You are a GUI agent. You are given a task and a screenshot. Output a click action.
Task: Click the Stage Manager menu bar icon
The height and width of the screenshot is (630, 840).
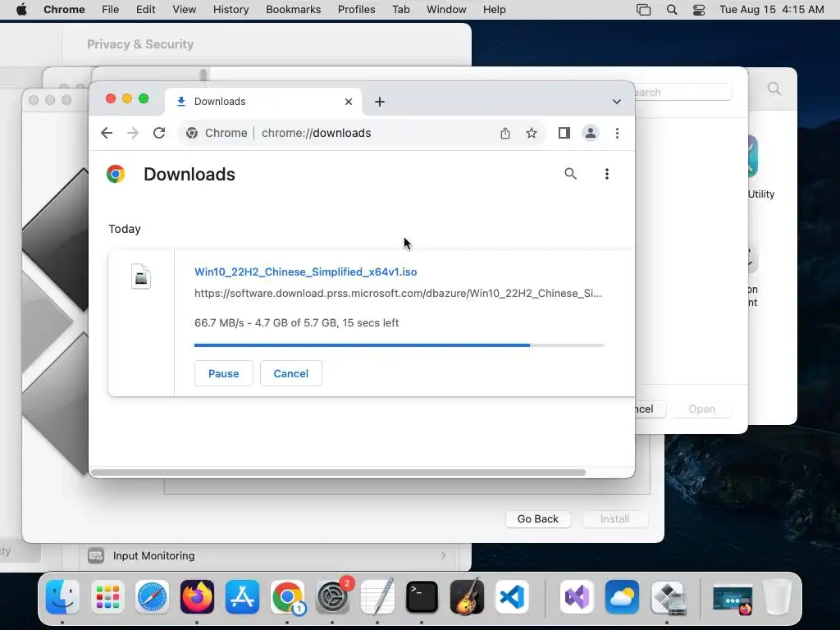pyautogui.click(x=643, y=10)
